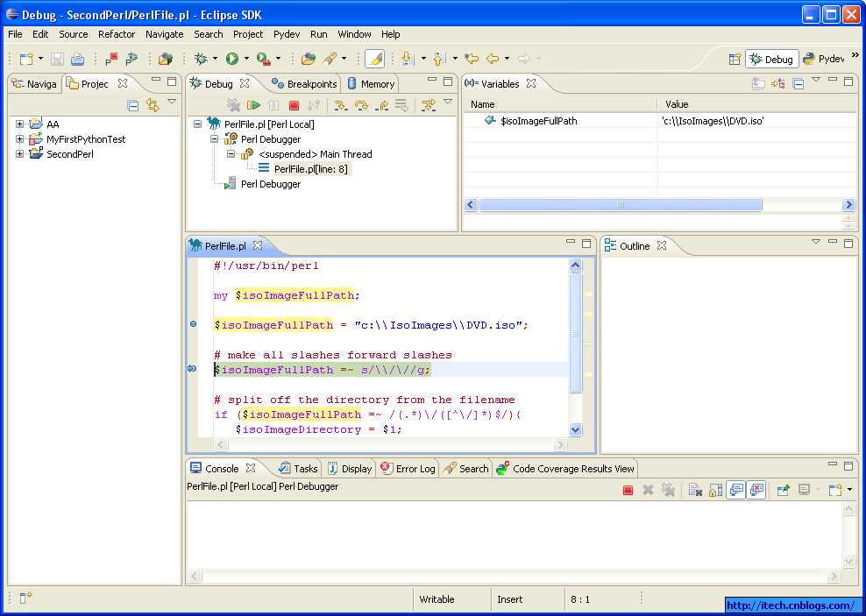The height and width of the screenshot is (616, 866).
Task: Open Project view menu triangle
Action: (x=172, y=102)
